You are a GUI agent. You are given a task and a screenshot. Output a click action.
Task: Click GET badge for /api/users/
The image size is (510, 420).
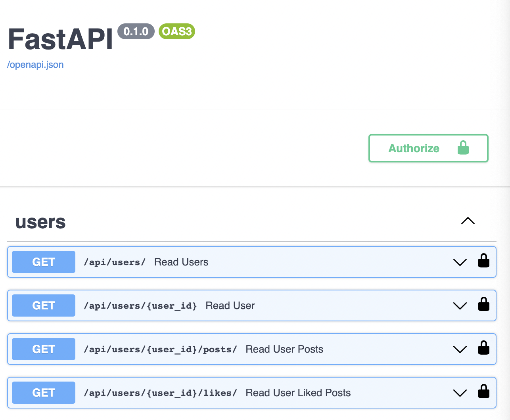pos(44,262)
